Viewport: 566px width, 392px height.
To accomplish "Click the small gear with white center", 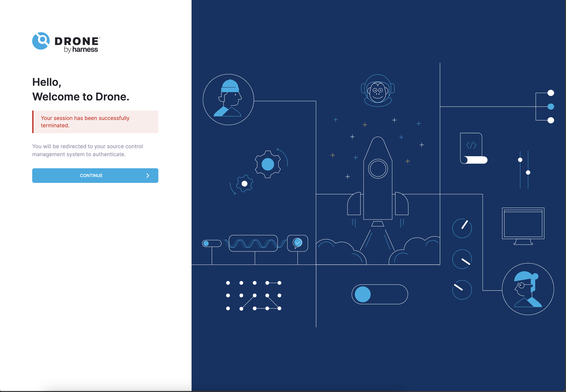I will [244, 184].
